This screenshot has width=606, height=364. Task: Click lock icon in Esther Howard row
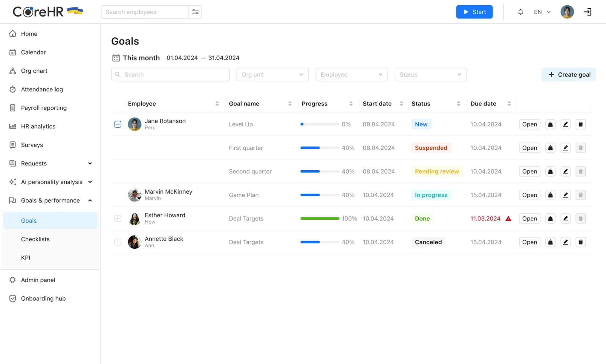pyautogui.click(x=550, y=219)
